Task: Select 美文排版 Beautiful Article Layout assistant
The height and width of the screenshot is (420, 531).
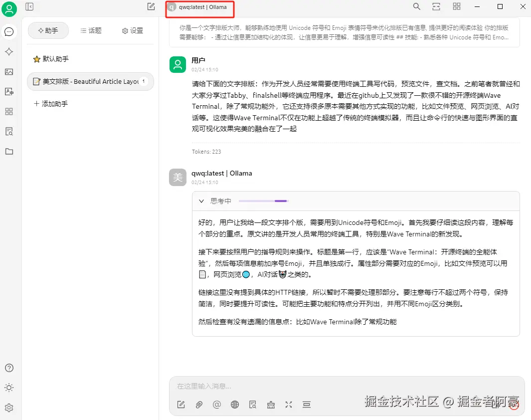Action: (x=90, y=82)
